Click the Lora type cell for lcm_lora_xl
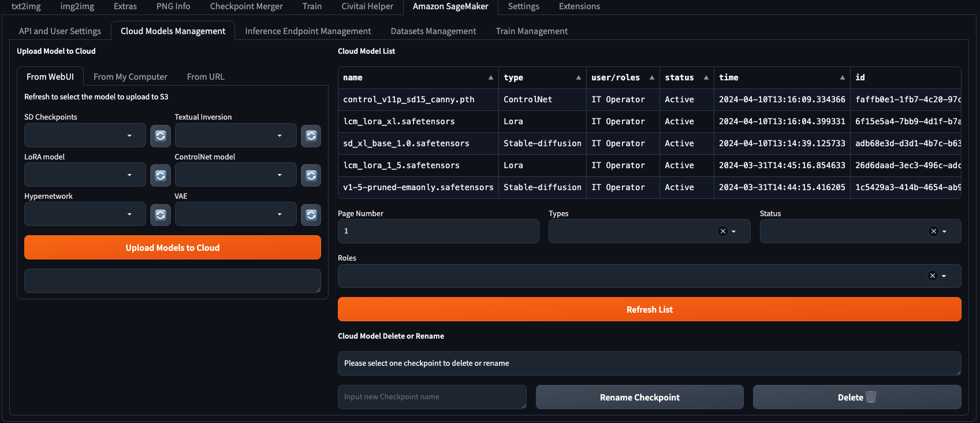The image size is (980, 423). point(542,121)
